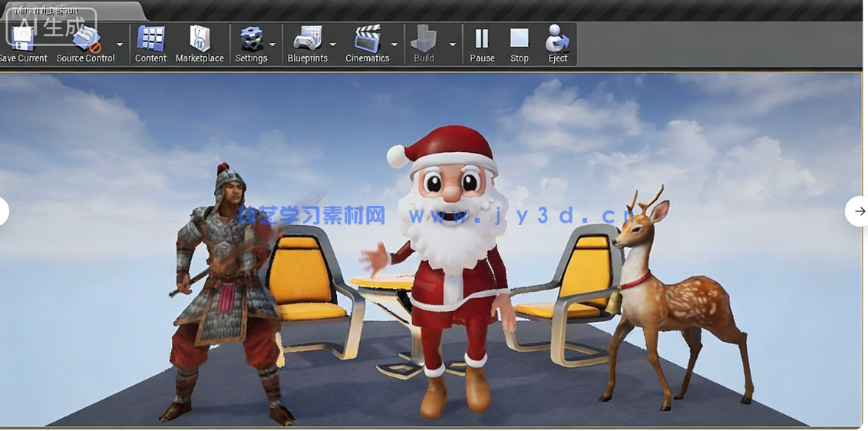868x431 pixels.
Task: Pause the running simulation
Action: (482, 43)
